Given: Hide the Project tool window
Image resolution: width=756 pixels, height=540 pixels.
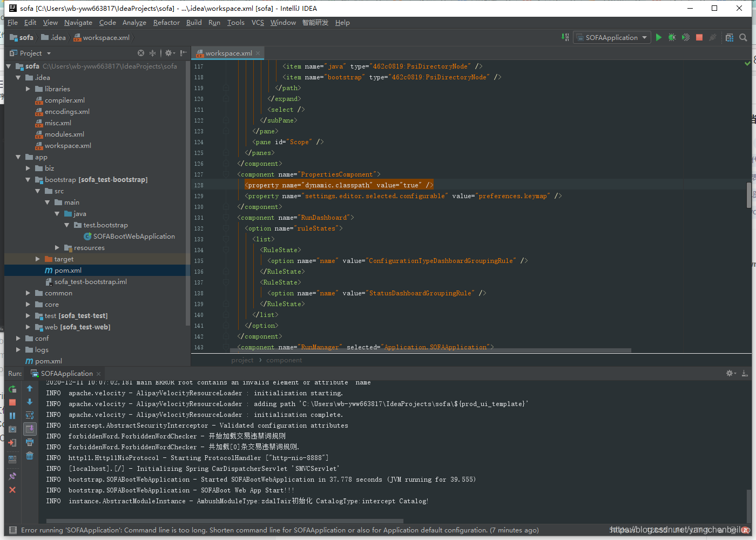Looking at the screenshot, I should click(x=184, y=53).
